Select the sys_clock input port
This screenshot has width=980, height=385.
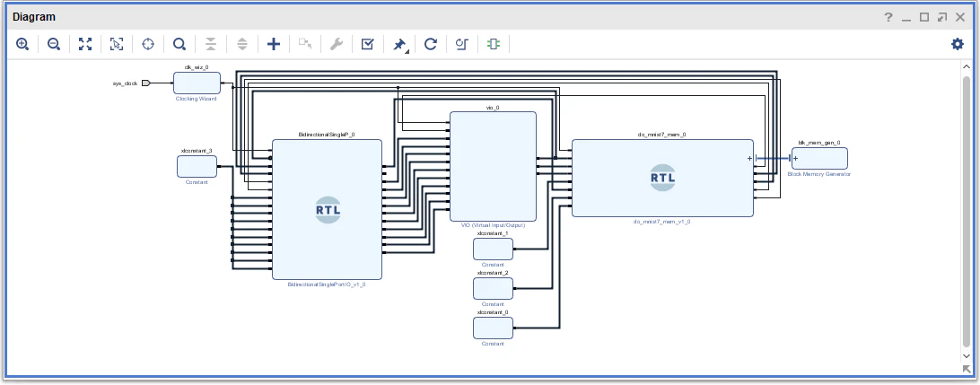145,83
